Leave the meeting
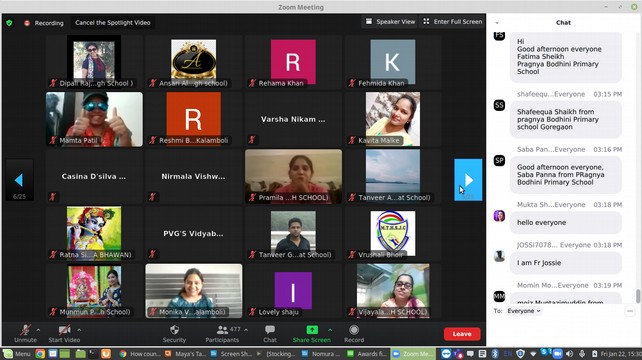642x360 pixels. [x=462, y=334]
